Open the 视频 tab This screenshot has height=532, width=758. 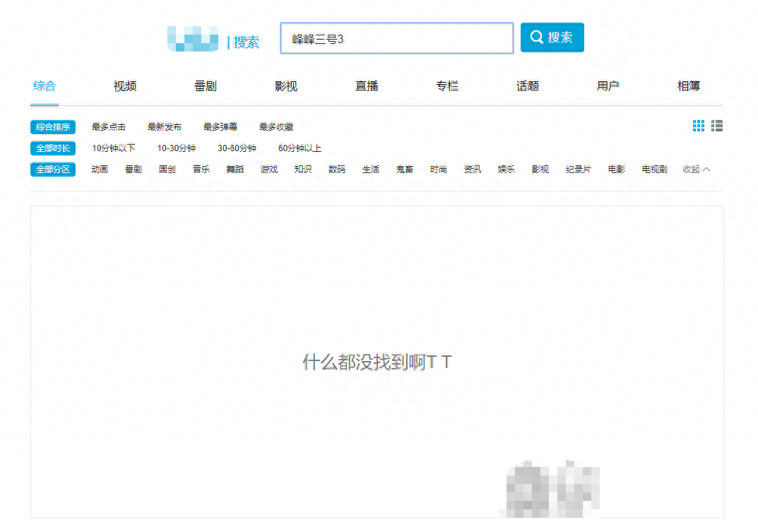pyautogui.click(x=125, y=86)
